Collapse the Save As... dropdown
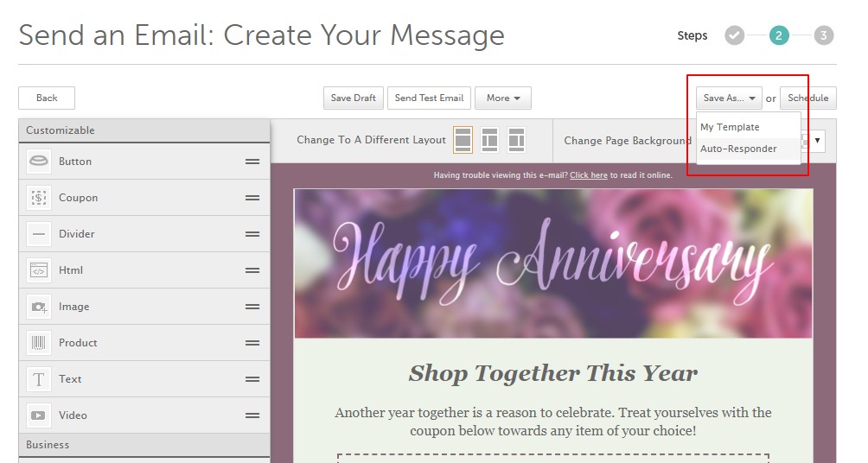This screenshot has width=868, height=463. click(729, 98)
